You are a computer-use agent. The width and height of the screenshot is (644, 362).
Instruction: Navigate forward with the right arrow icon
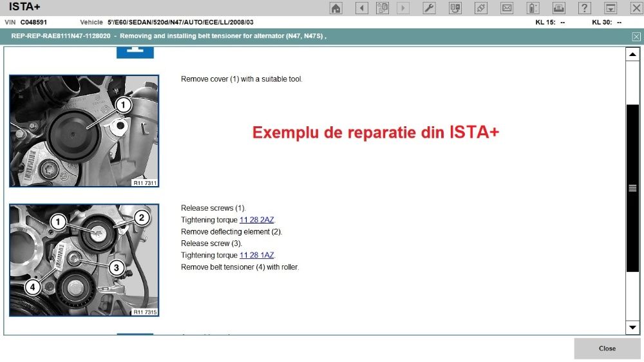click(403, 8)
